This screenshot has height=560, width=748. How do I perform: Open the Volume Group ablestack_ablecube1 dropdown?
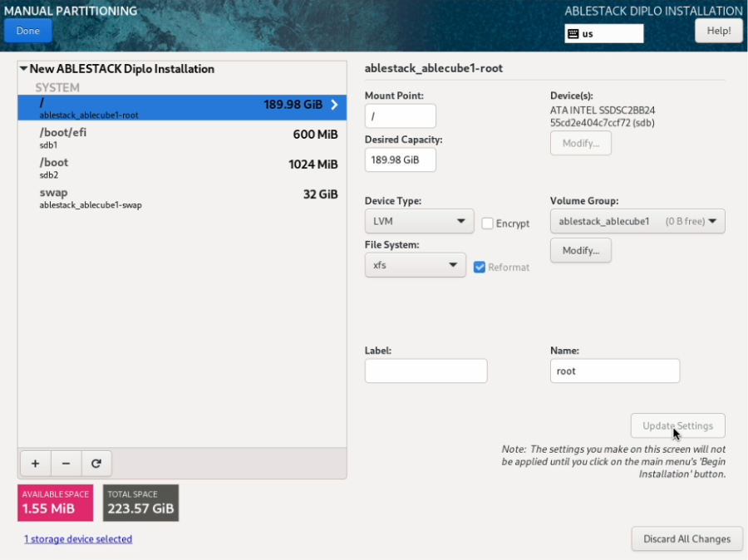pos(637,222)
